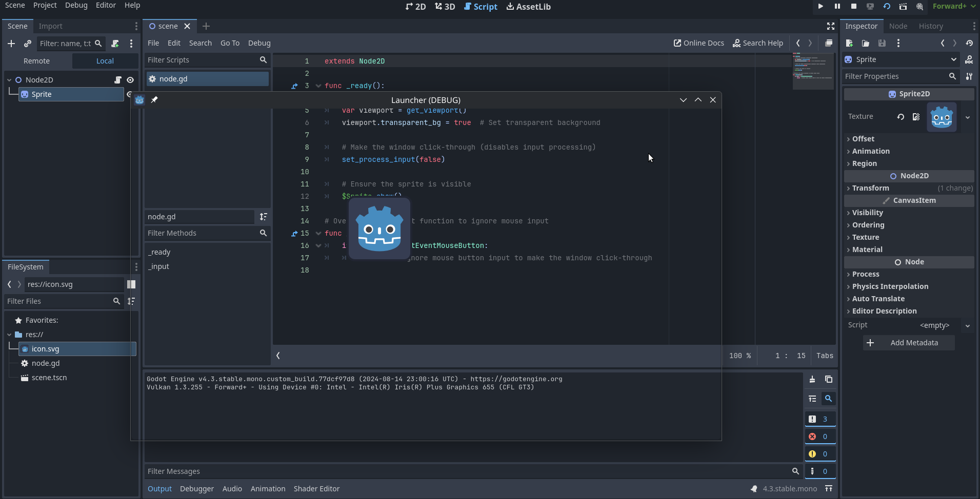Save the currently edited resource

pos(882,43)
